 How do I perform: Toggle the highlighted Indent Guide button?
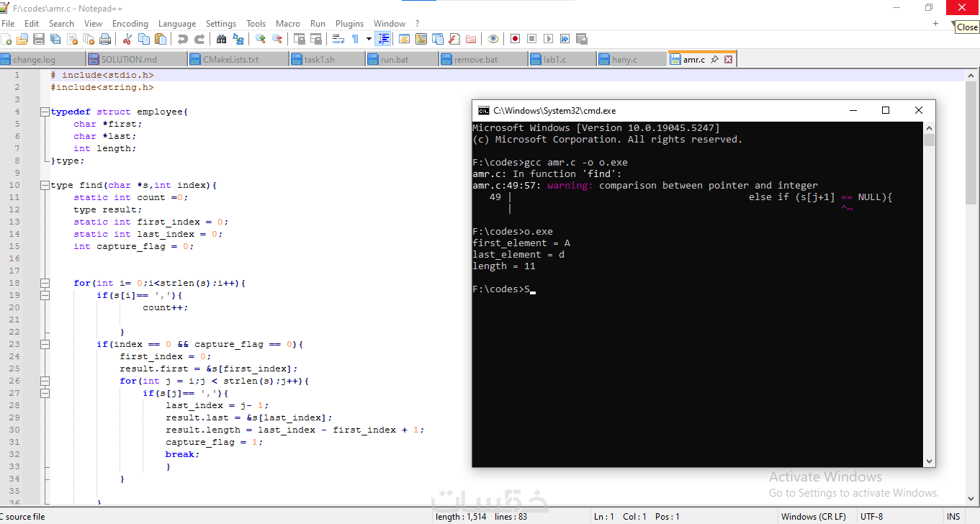(383, 39)
